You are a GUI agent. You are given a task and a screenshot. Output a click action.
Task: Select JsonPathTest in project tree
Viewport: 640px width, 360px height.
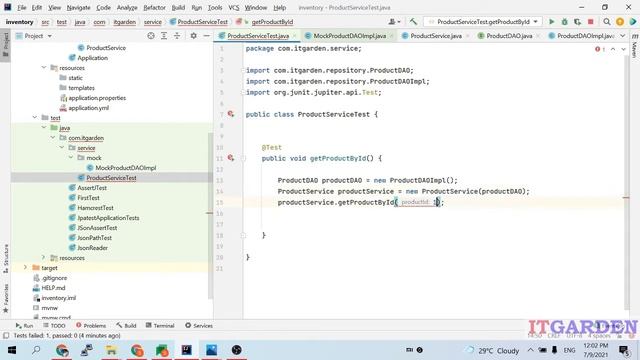point(94,238)
